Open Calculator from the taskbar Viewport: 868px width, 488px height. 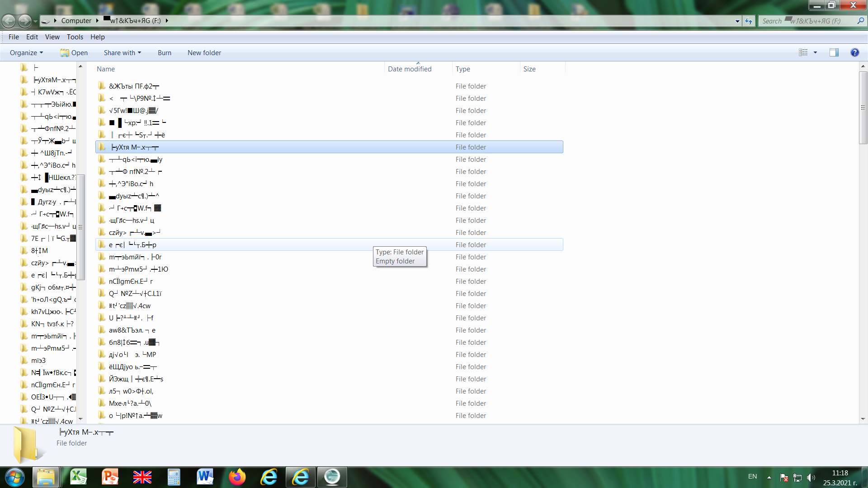point(174,477)
